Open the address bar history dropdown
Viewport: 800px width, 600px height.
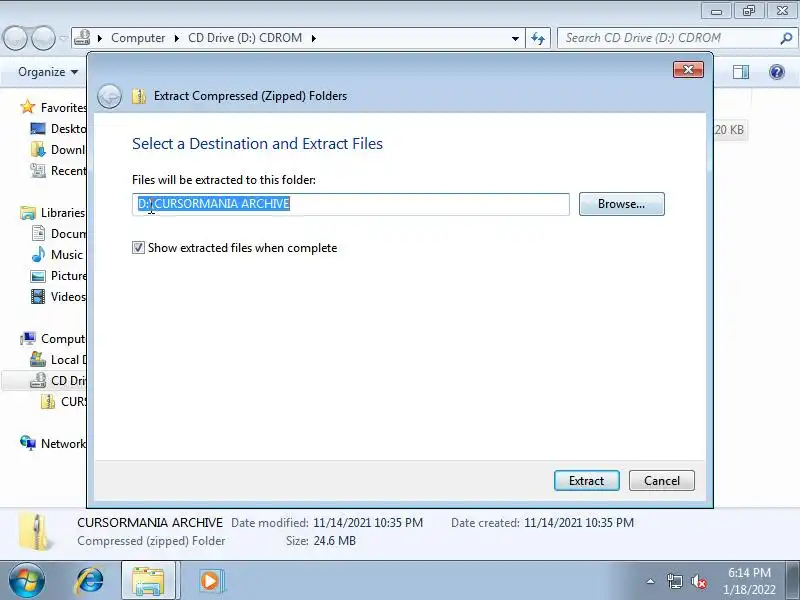pyautogui.click(x=515, y=38)
